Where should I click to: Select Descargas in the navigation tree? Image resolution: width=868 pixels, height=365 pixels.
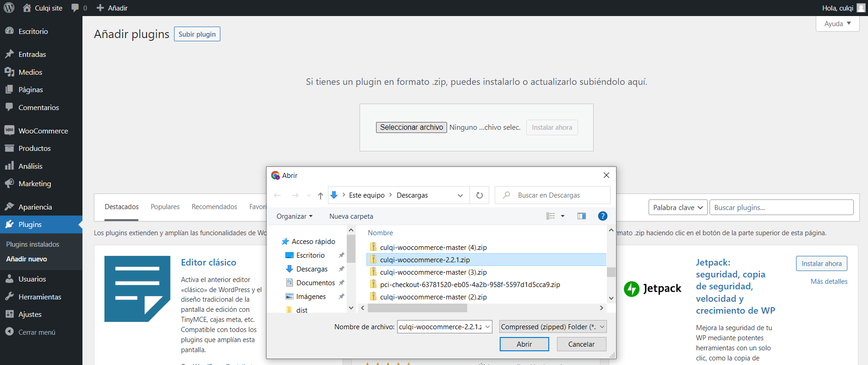(x=312, y=269)
